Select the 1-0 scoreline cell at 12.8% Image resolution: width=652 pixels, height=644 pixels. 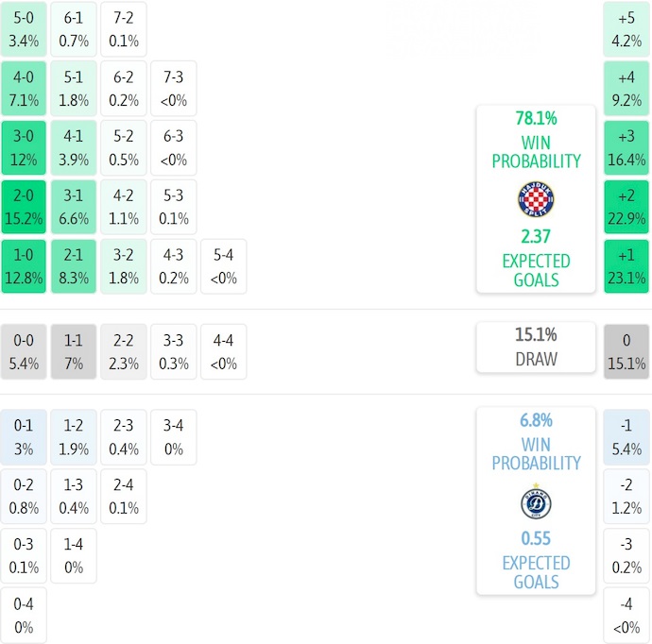coord(24,266)
